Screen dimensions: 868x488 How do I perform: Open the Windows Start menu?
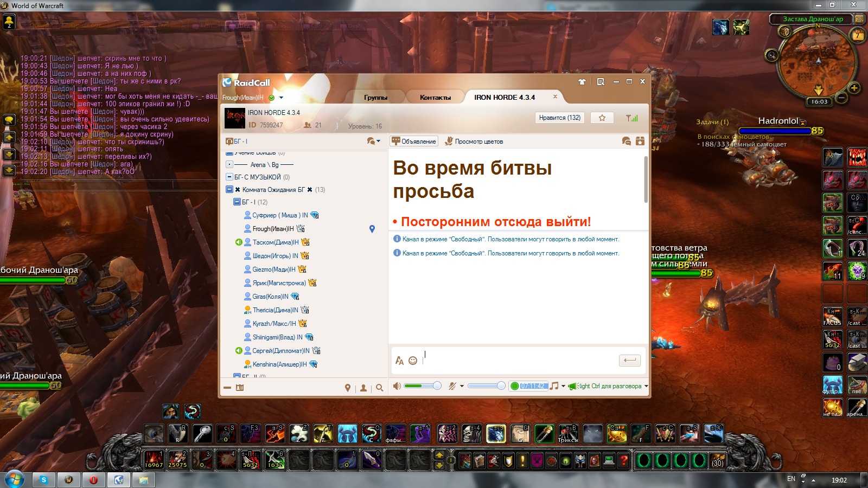[14, 479]
